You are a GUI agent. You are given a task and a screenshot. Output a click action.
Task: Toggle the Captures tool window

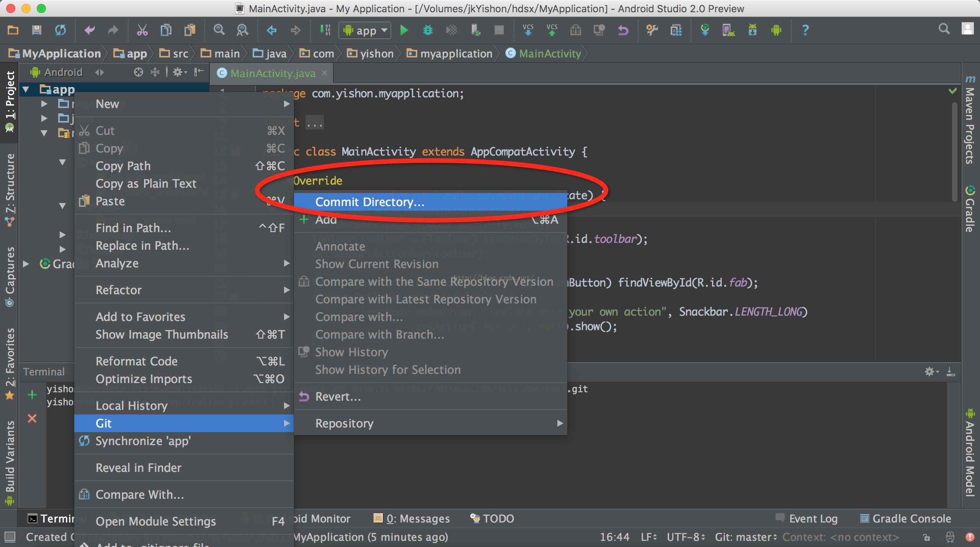click(x=10, y=277)
